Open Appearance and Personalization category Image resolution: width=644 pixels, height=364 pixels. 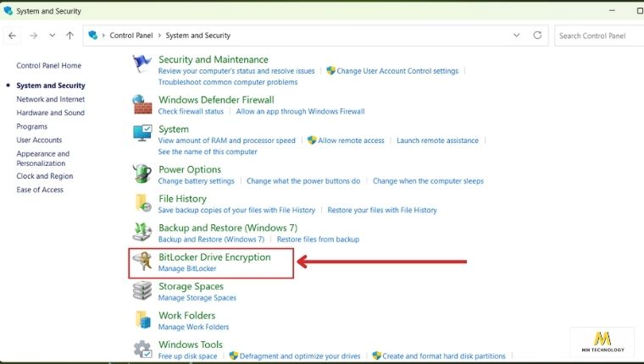coord(42,158)
